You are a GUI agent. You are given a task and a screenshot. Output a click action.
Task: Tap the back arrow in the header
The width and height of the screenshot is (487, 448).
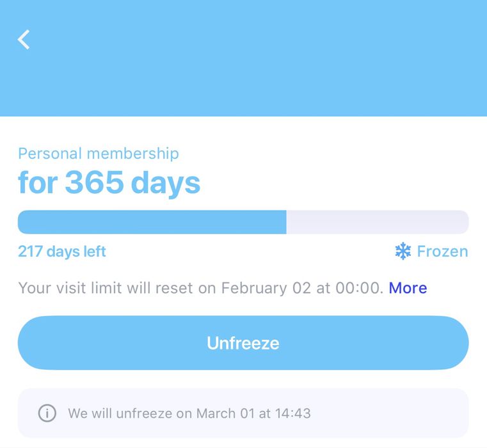point(24,40)
